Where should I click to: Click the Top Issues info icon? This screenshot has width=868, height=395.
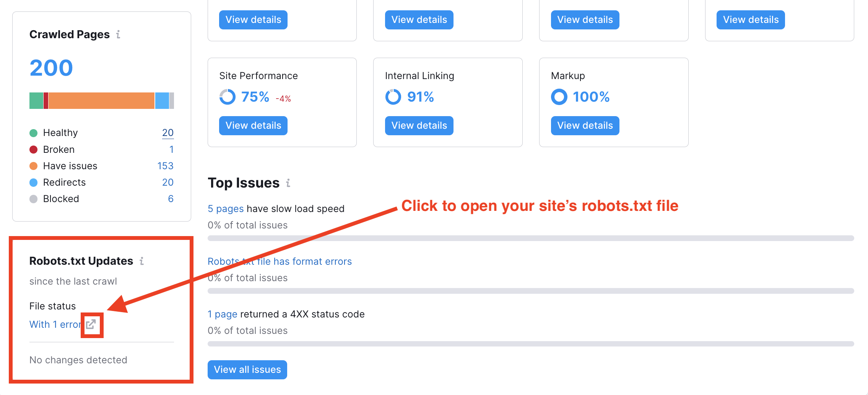tap(288, 183)
